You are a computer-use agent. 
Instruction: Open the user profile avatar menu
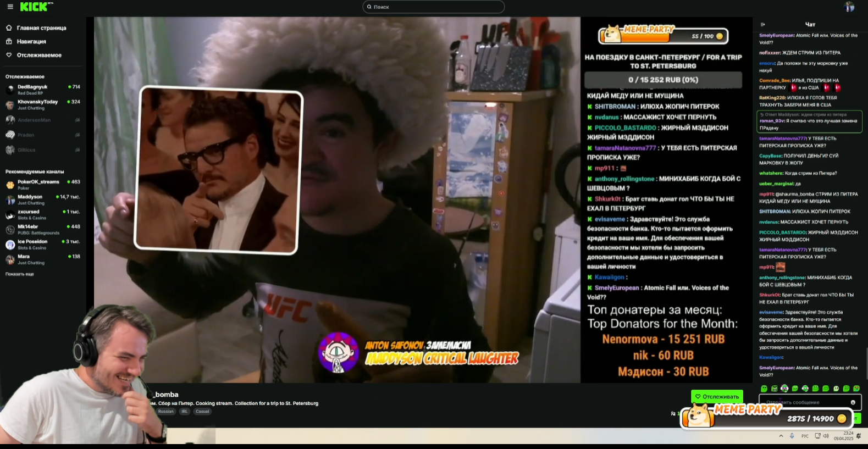click(849, 7)
